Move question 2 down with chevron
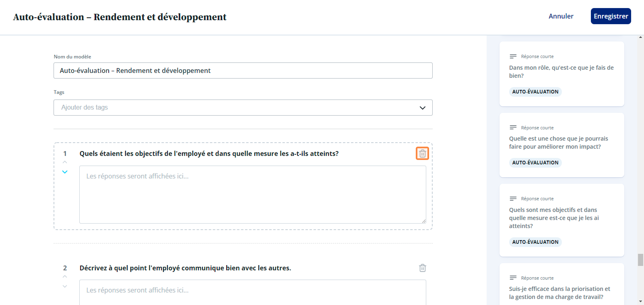Screen dimensions: 644x305 tap(65, 286)
